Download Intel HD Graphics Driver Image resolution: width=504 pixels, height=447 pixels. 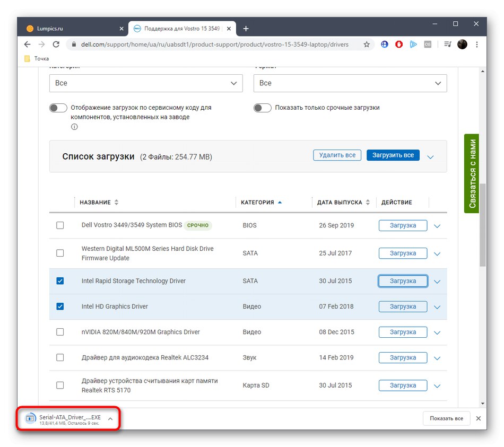tap(403, 306)
